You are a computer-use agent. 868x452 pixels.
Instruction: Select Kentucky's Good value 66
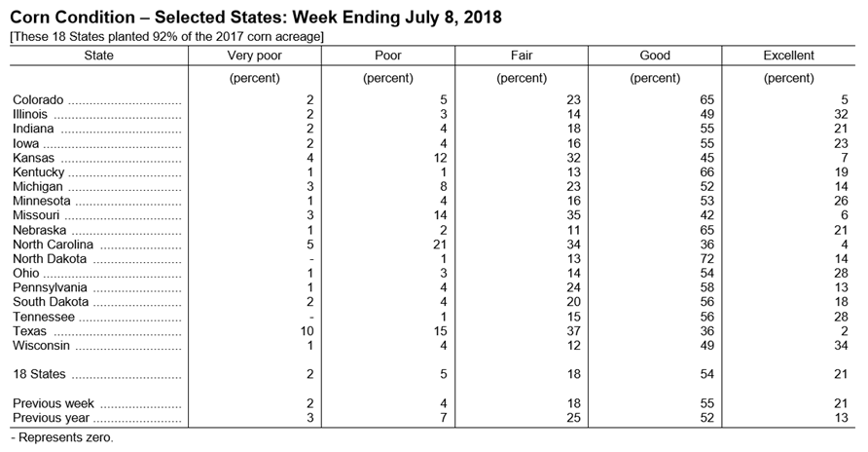click(706, 172)
